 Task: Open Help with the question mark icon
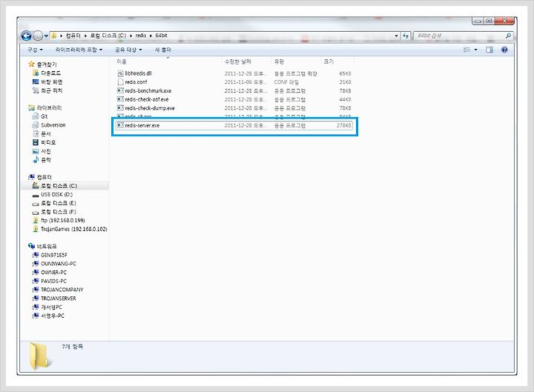(x=504, y=50)
